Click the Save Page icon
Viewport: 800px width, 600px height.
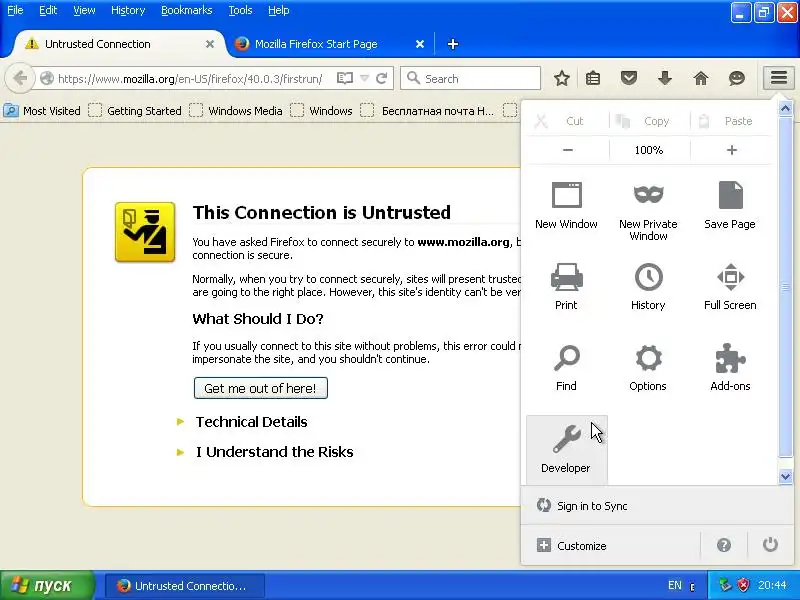[730, 195]
